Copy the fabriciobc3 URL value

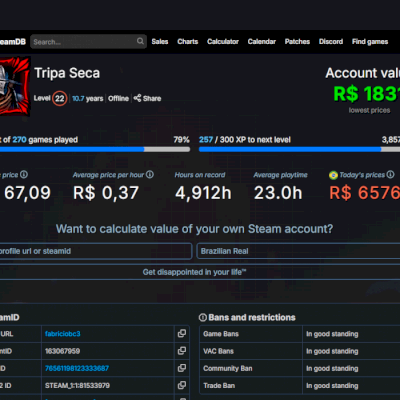[x=182, y=333]
